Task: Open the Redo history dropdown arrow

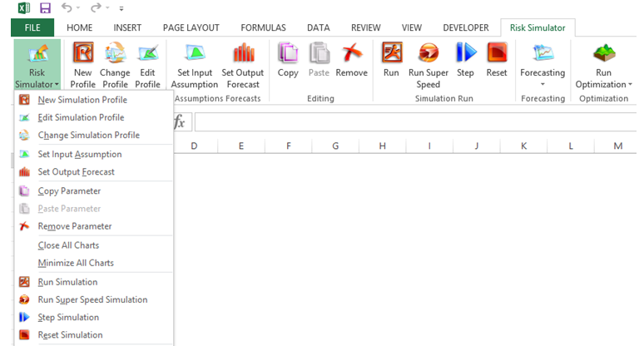Action: coord(107,7)
